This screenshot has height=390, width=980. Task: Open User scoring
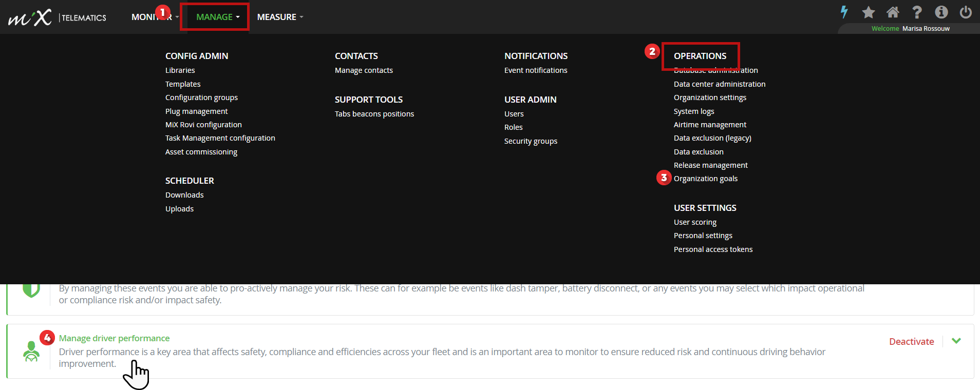pos(695,222)
